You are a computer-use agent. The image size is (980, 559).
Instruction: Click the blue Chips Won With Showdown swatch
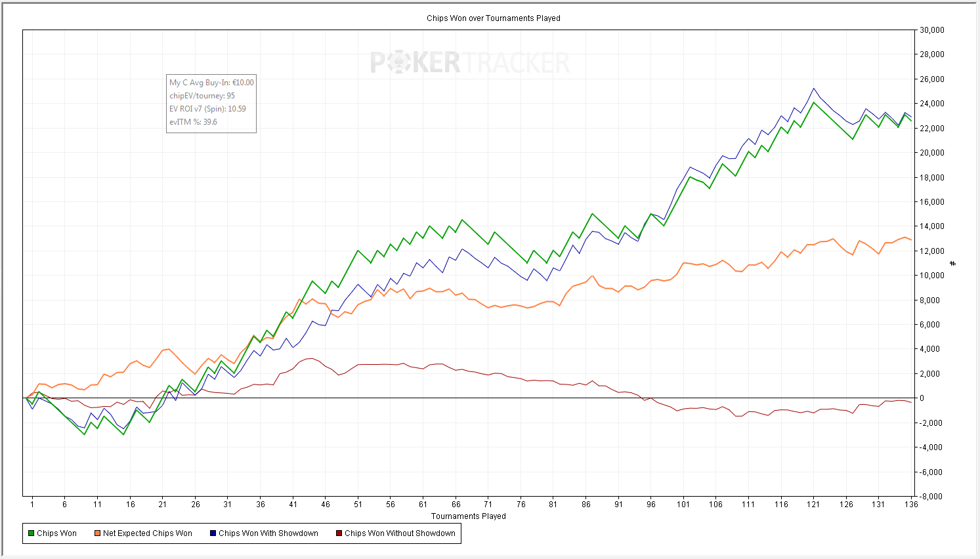click(x=213, y=533)
